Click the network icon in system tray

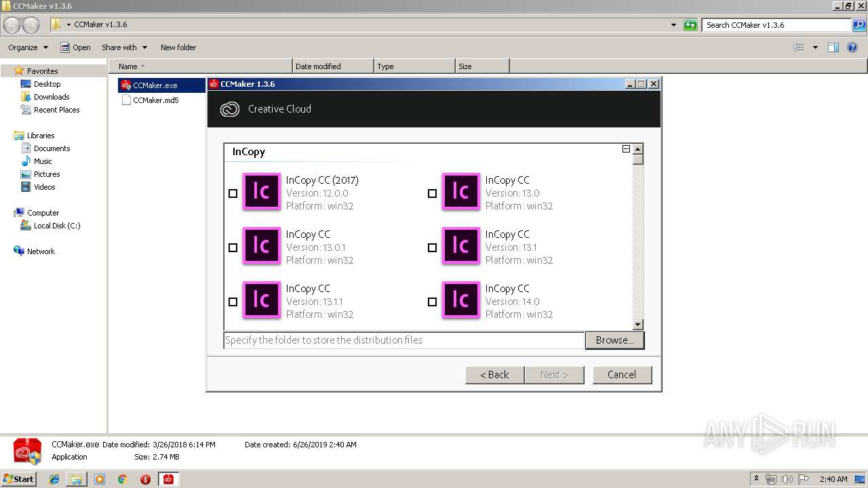click(x=771, y=479)
